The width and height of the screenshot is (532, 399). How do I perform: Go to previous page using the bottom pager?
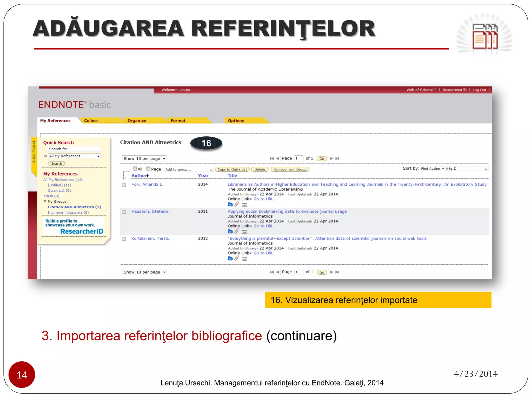tap(277, 272)
